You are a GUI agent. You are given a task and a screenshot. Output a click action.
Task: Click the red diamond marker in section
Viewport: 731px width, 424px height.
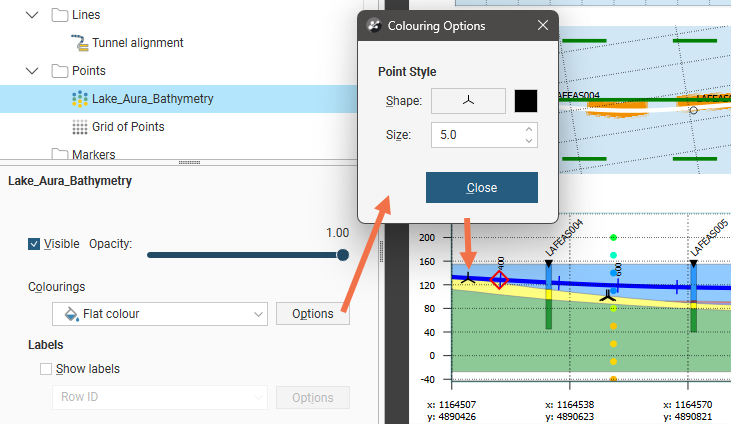click(x=500, y=279)
